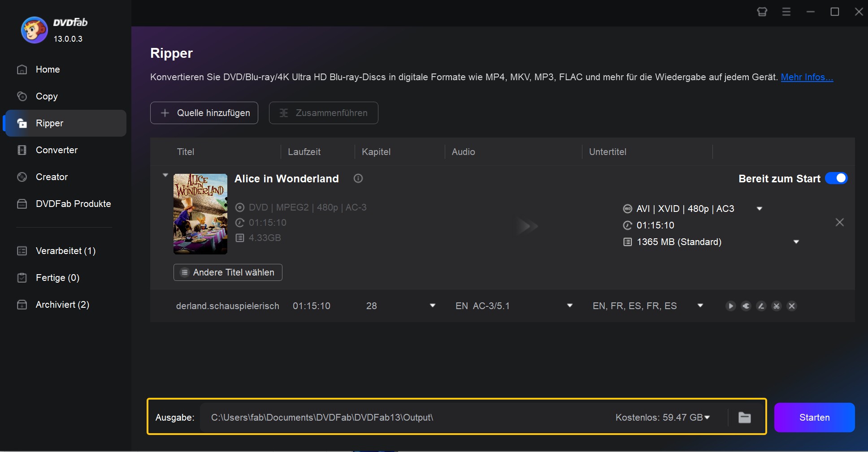Open the AVI | XVID | 480p profile dropdown

pyautogui.click(x=759, y=209)
